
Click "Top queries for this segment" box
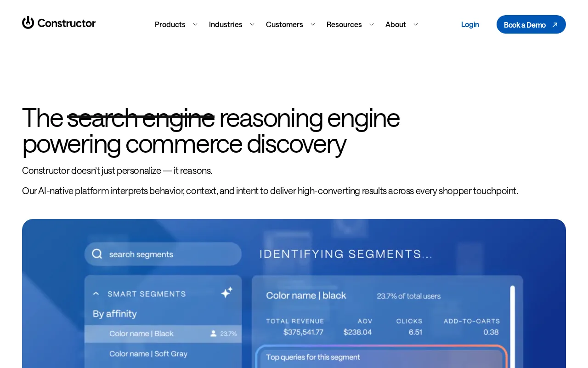click(x=381, y=357)
